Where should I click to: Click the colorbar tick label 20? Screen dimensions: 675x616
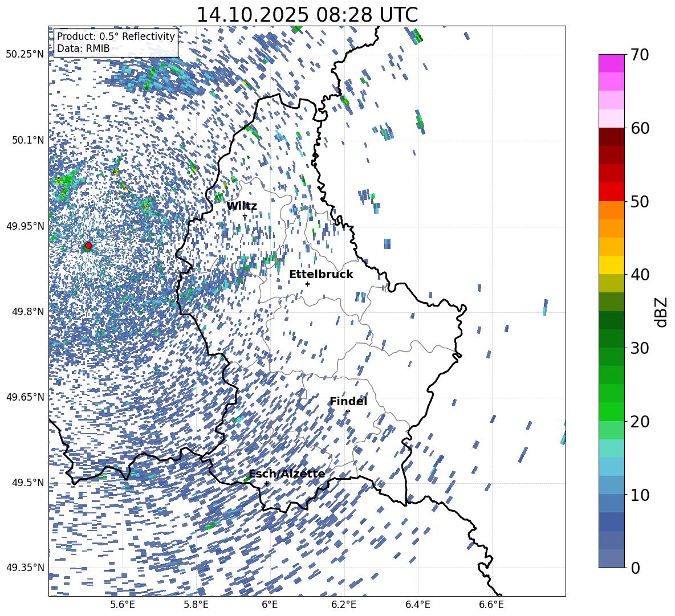[x=640, y=422]
